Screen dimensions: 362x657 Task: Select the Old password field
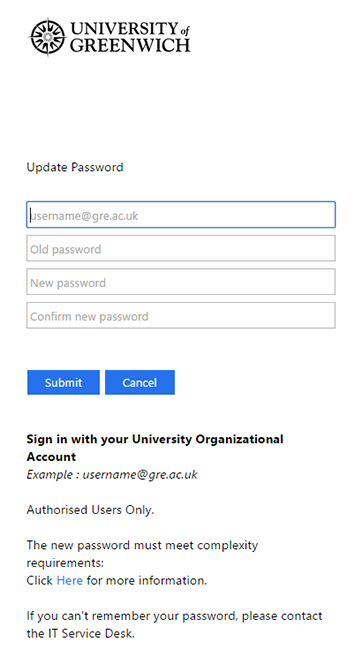pyautogui.click(x=181, y=248)
